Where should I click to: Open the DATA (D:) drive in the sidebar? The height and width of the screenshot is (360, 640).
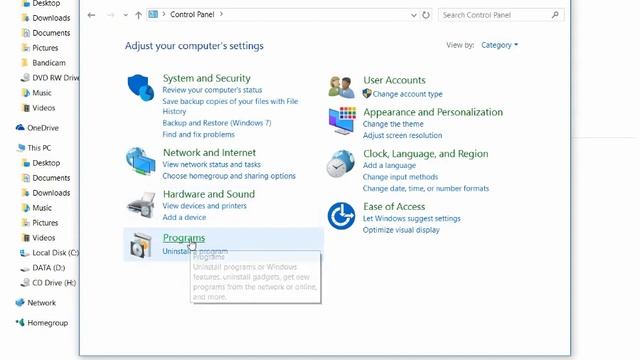43,268
